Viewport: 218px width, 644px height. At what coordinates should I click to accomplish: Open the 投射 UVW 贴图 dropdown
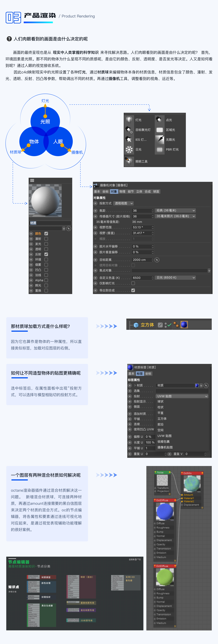tap(182, 396)
